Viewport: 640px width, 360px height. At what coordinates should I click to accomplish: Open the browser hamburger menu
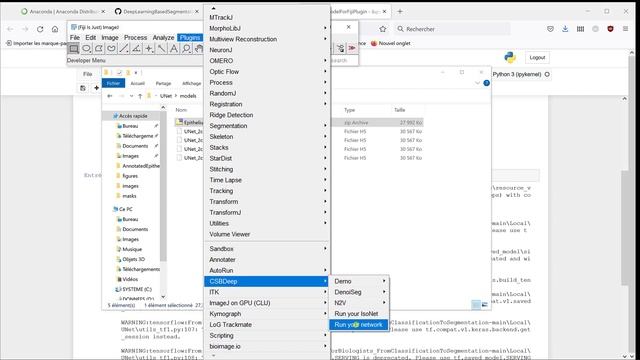point(625,29)
